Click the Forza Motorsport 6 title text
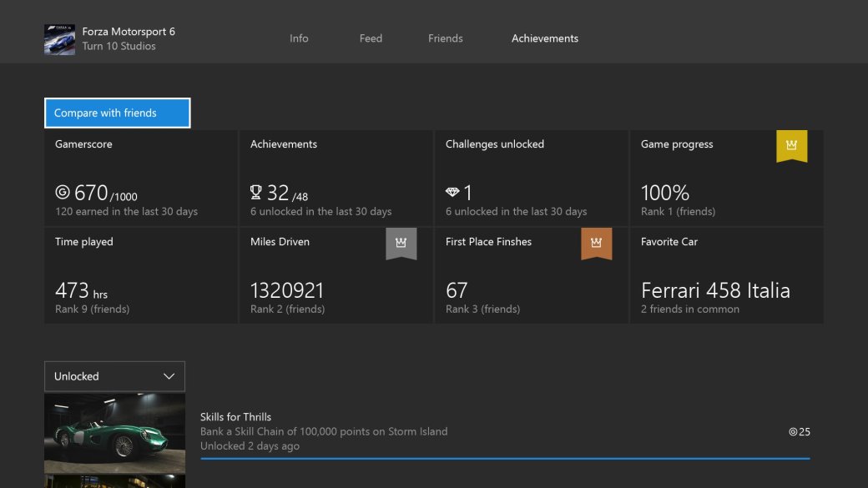Viewport: 868px width, 488px height. (129, 32)
